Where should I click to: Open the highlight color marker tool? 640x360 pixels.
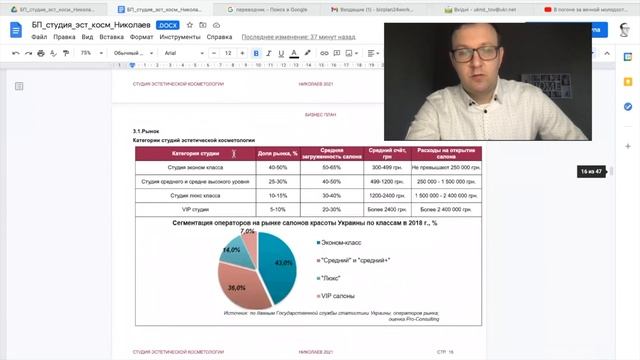tap(307, 53)
